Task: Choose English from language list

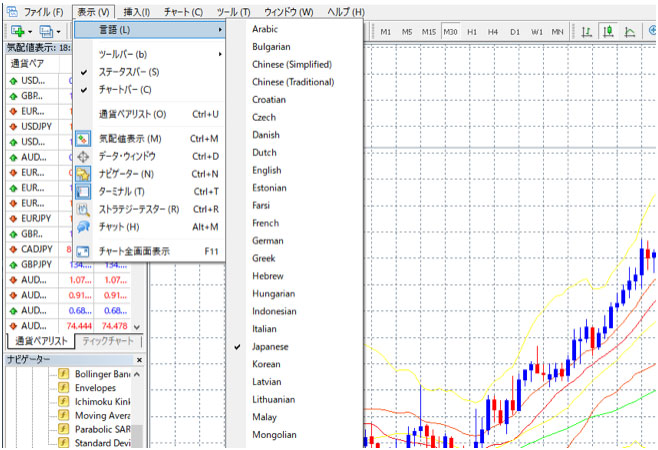Action: [x=294, y=170]
